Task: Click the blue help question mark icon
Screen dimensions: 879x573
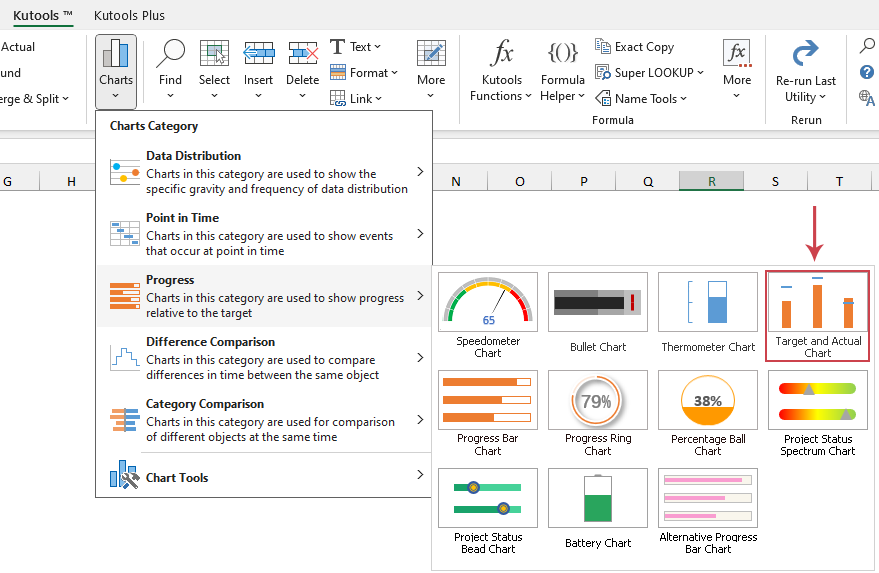Action: point(867,72)
